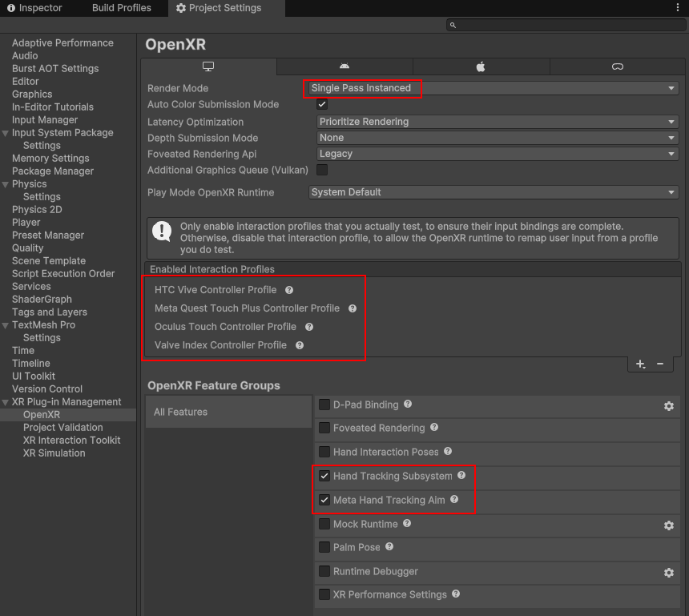This screenshot has width=689, height=616.
Task: Open D-Pad Binding settings gear
Action: [x=669, y=406]
